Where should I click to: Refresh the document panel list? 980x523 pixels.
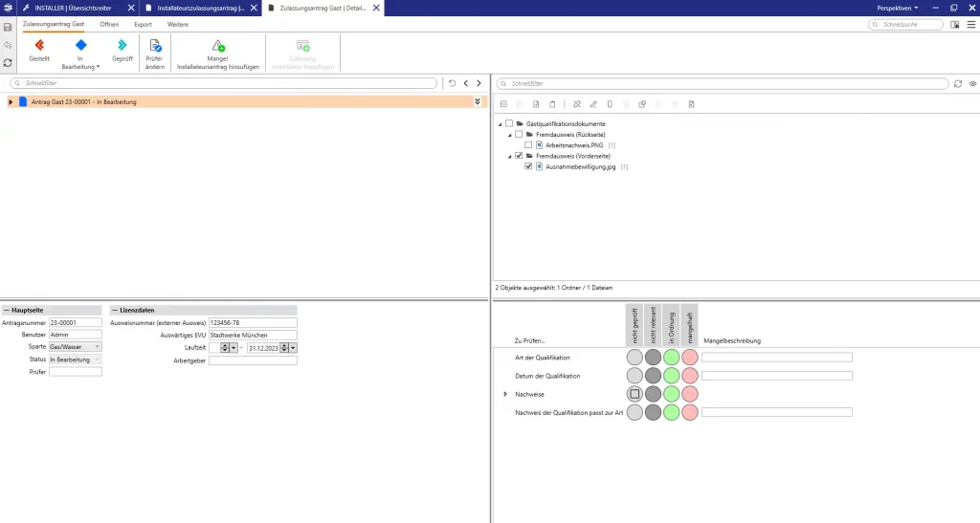(x=958, y=84)
